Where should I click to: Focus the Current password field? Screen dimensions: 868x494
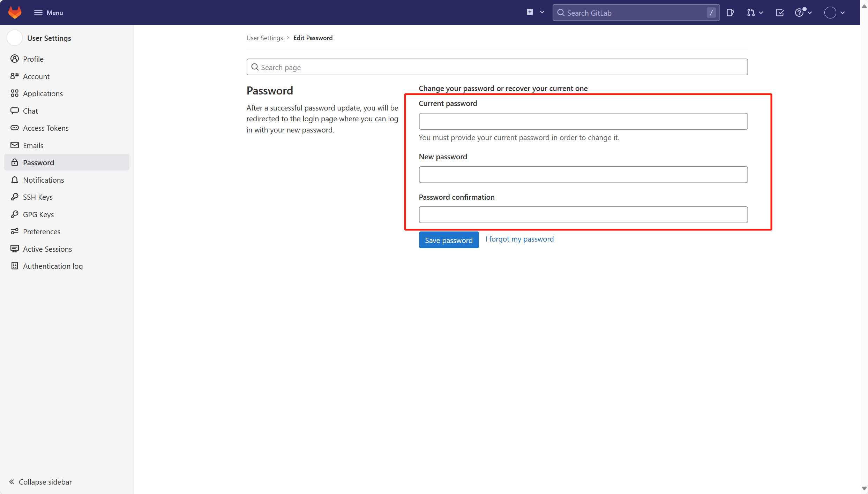click(x=583, y=121)
